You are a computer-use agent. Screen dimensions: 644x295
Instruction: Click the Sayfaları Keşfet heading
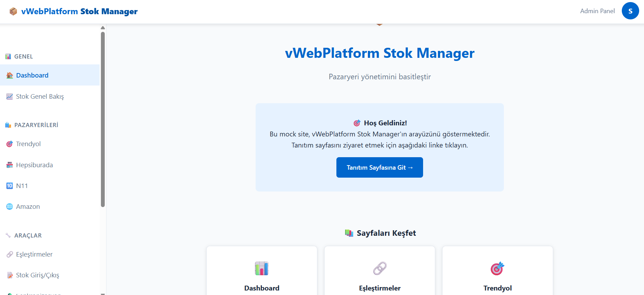(386, 233)
